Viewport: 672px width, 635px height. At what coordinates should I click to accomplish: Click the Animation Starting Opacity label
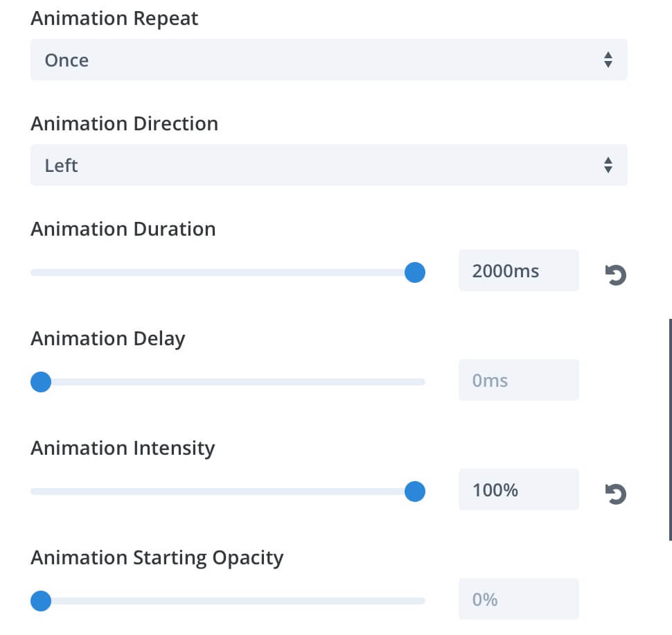click(x=157, y=558)
